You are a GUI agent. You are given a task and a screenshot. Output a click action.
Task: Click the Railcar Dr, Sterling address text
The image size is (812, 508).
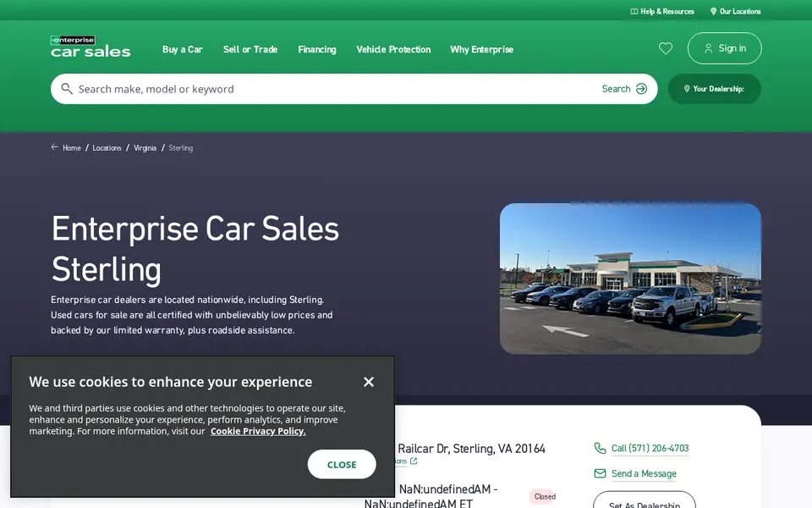[471, 449]
